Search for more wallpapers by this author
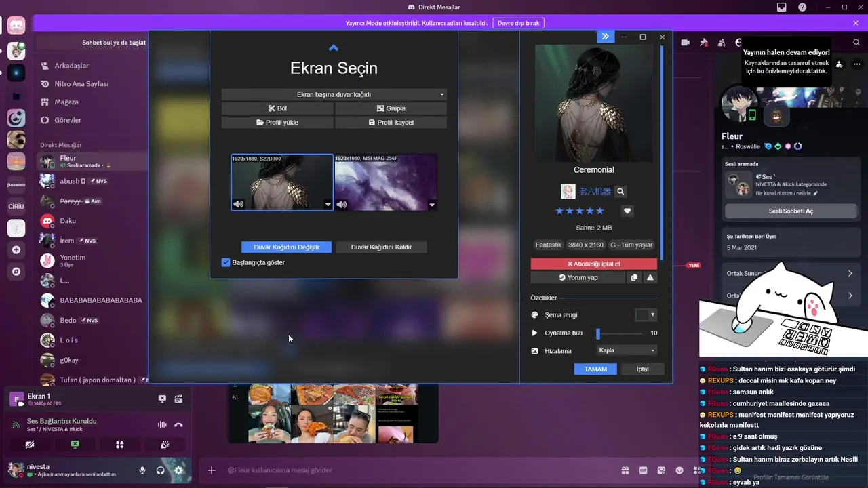868x488 pixels. pos(620,192)
